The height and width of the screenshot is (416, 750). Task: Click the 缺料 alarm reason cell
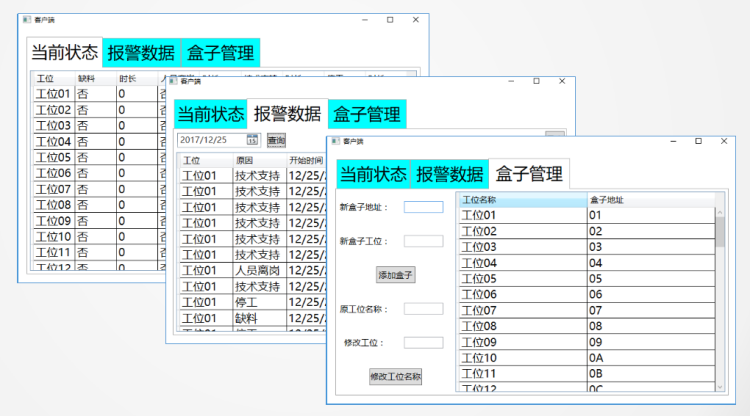coord(259,318)
